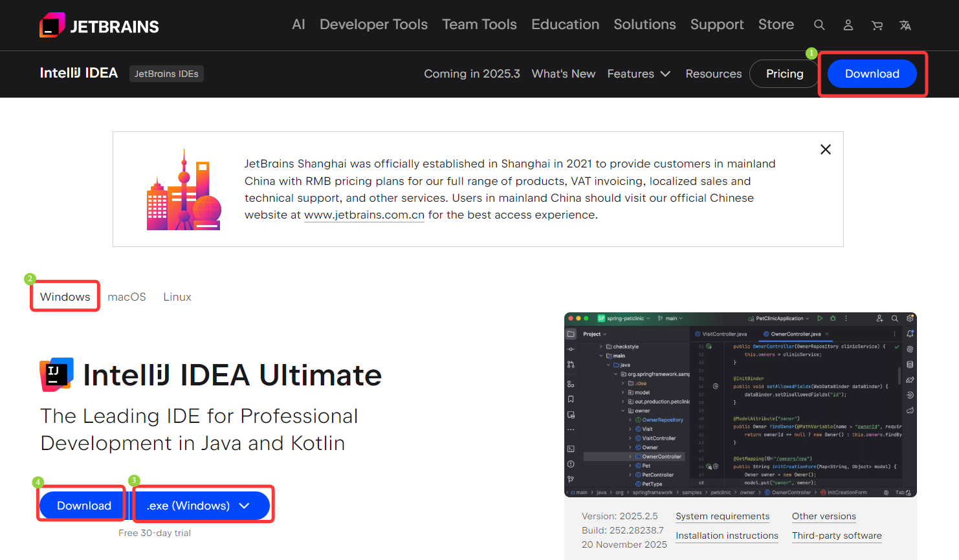Open the Solutions menu

tap(645, 25)
